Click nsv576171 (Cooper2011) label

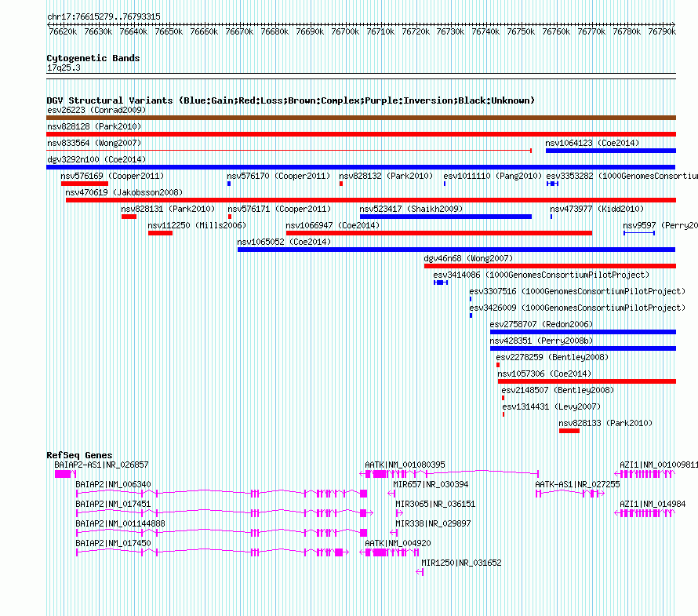tap(279, 209)
